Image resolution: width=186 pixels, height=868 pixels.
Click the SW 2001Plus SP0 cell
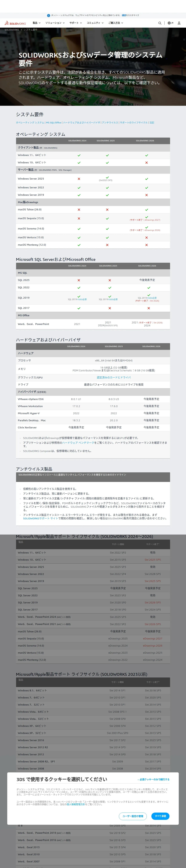click(x=117, y=733)
